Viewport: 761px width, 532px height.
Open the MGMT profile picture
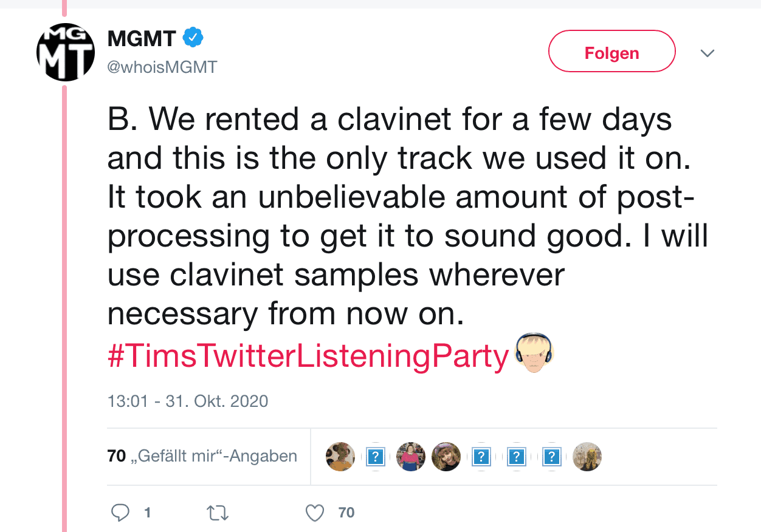tap(66, 52)
